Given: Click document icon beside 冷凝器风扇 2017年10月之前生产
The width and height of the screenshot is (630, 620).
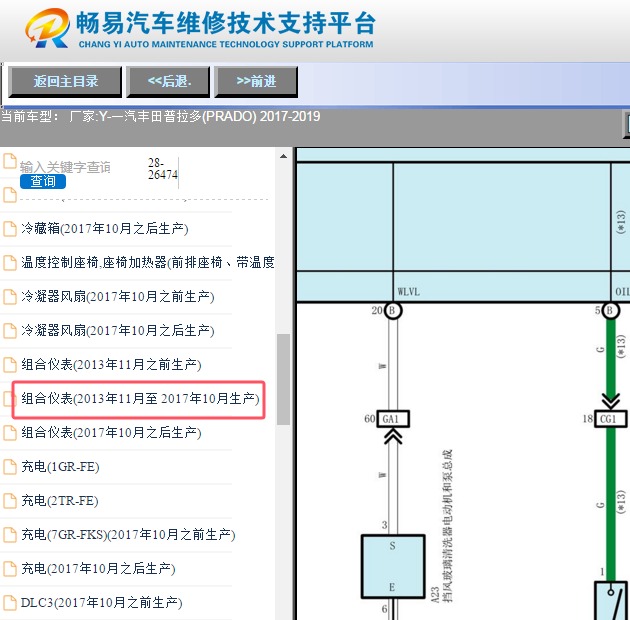Looking at the screenshot, I should pos(10,297).
